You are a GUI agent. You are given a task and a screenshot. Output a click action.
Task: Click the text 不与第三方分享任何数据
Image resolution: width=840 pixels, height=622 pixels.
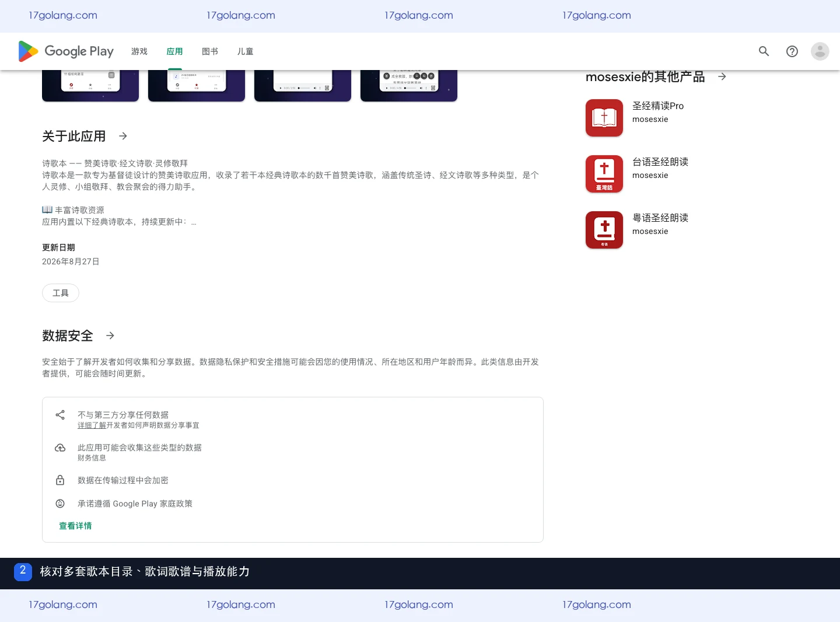[x=123, y=415]
